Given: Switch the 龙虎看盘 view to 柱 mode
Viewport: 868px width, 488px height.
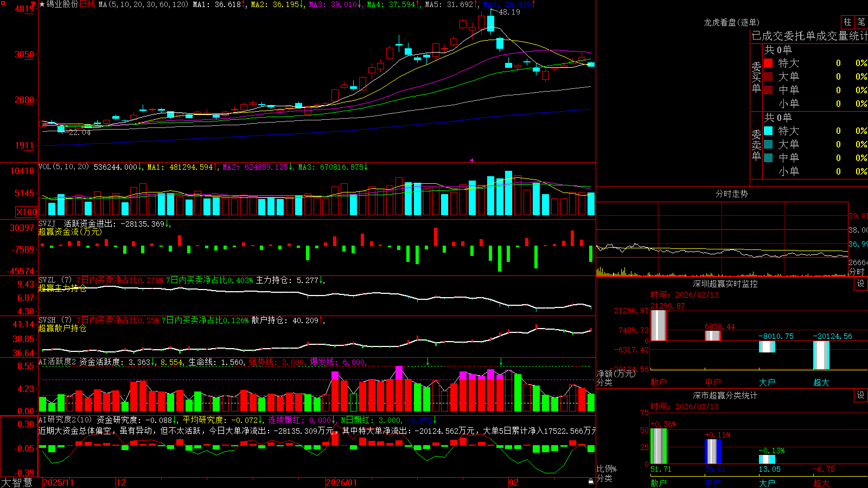Looking at the screenshot, I should point(847,22).
